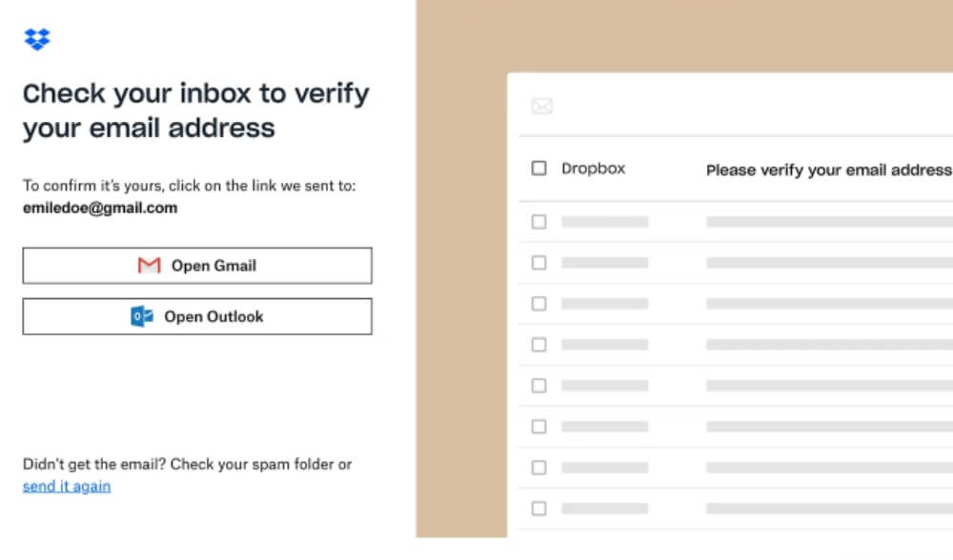The image size is (953, 560).
Task: Click the emiledoe@gmail.com address text
Action: (x=100, y=208)
